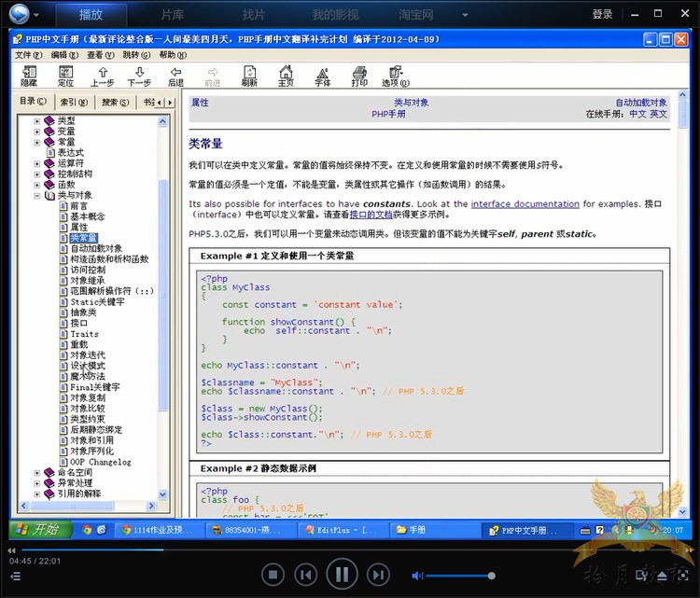Viewport: 700px width, 598px height.
Task: Expand the 运算符 tree node
Action: (x=37, y=163)
